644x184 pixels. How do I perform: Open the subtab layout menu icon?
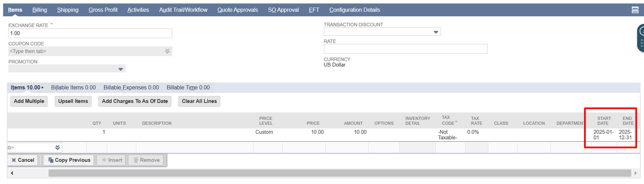click(635, 10)
